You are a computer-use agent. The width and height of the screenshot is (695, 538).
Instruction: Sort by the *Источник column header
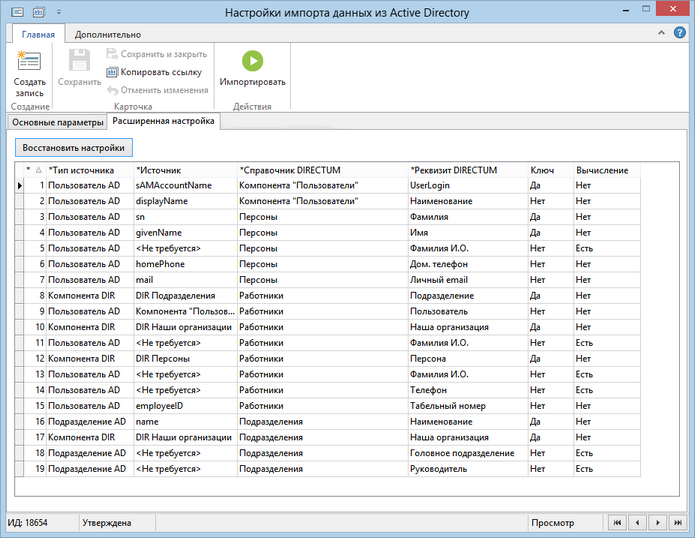coord(185,170)
